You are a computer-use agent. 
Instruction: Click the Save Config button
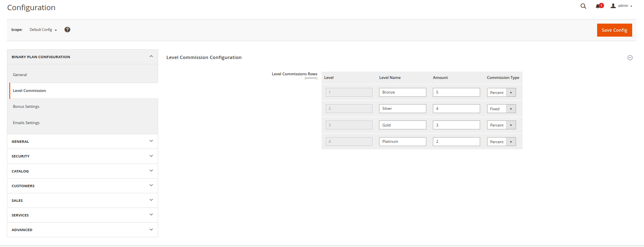(x=614, y=30)
